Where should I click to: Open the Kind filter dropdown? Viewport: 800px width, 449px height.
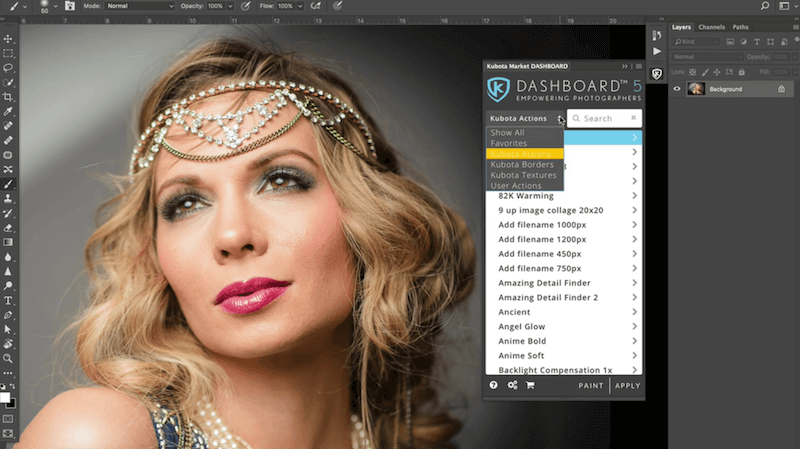pos(696,42)
